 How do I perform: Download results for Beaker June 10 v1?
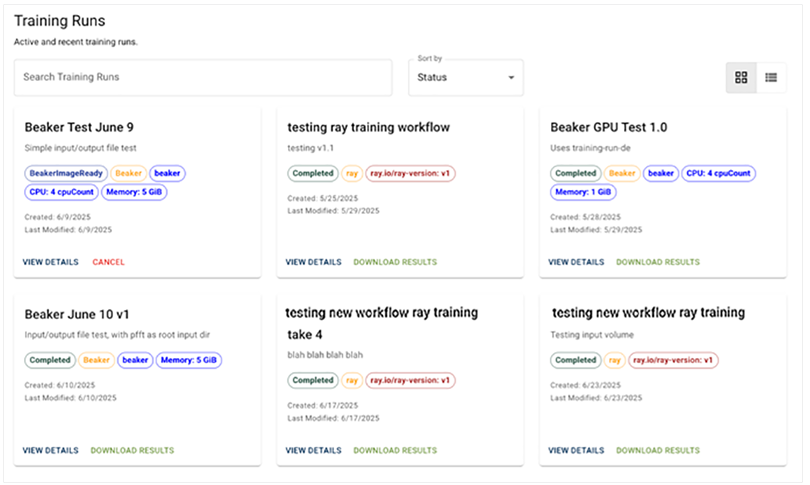[x=132, y=450]
